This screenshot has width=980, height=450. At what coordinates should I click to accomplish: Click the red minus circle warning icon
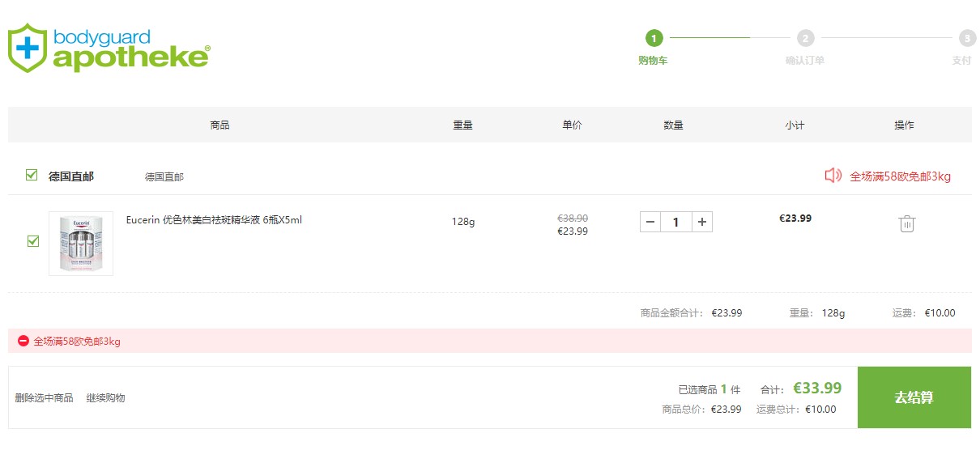pos(23,341)
